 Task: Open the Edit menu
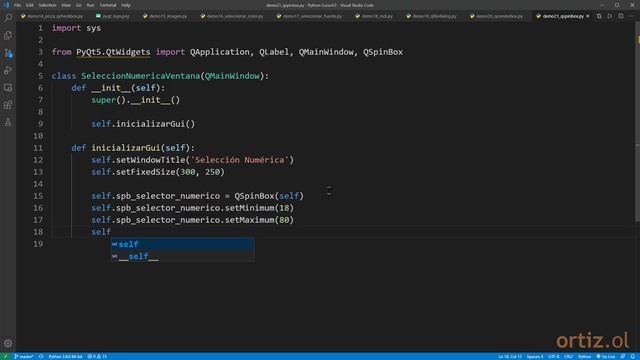tap(29, 5)
